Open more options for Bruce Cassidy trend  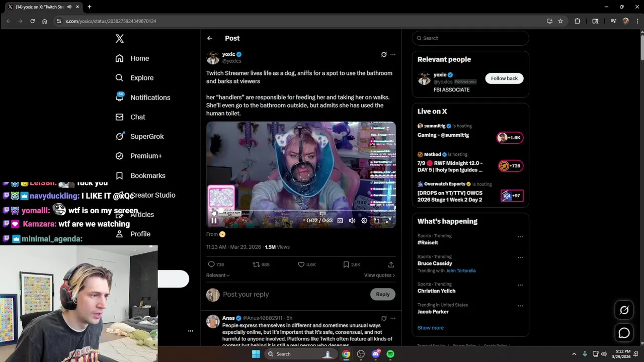pos(520,257)
